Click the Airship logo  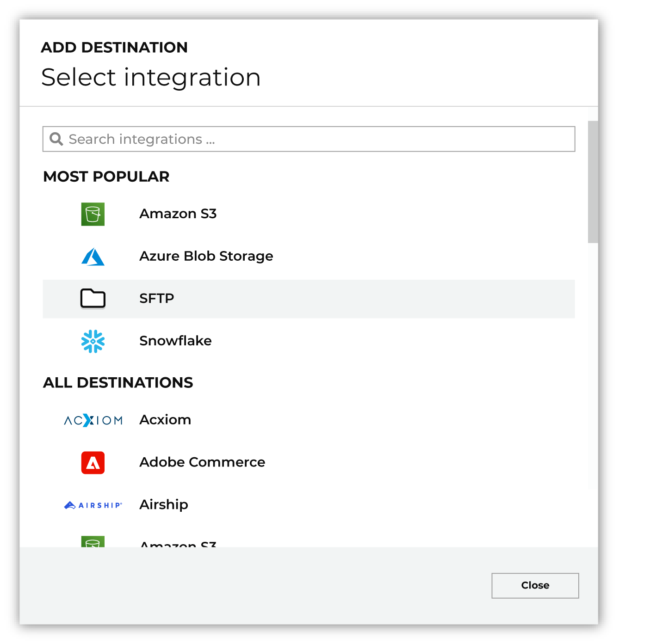coord(93,505)
